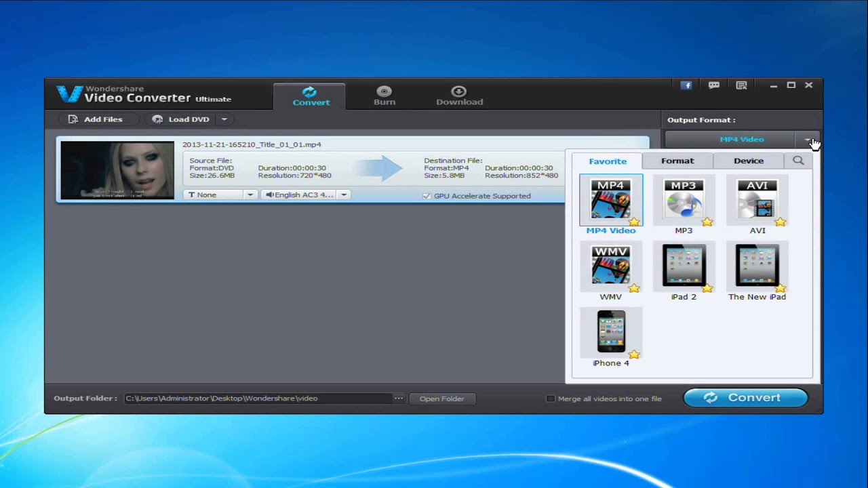Screen dimensions: 868x488
Task: Click the Load DVD button
Action: pos(181,119)
